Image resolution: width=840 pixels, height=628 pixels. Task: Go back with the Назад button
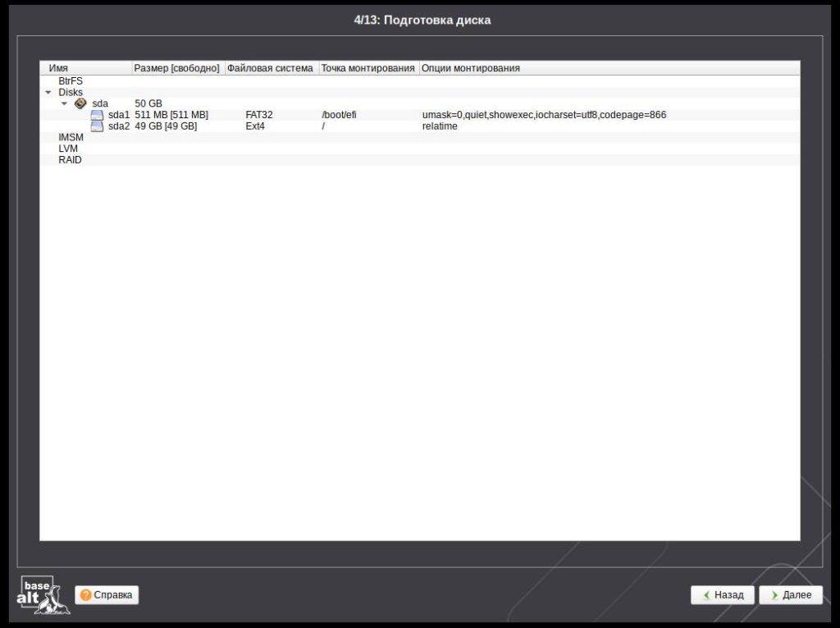coord(722,595)
